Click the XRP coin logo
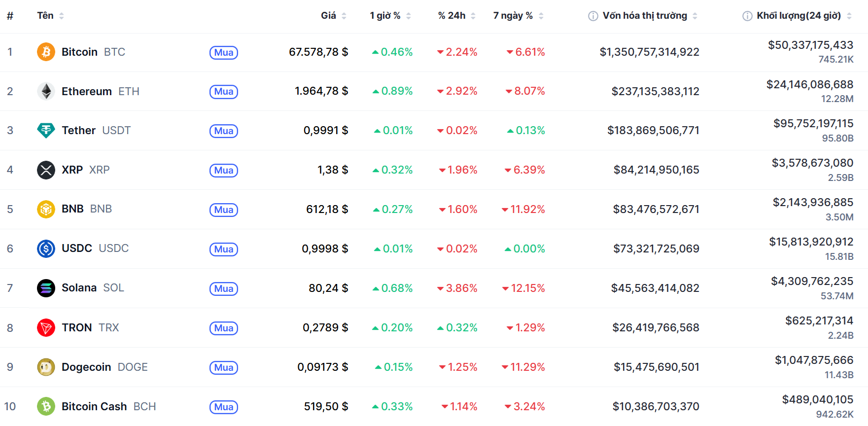Viewport: 868px width, 426px height. [x=46, y=170]
